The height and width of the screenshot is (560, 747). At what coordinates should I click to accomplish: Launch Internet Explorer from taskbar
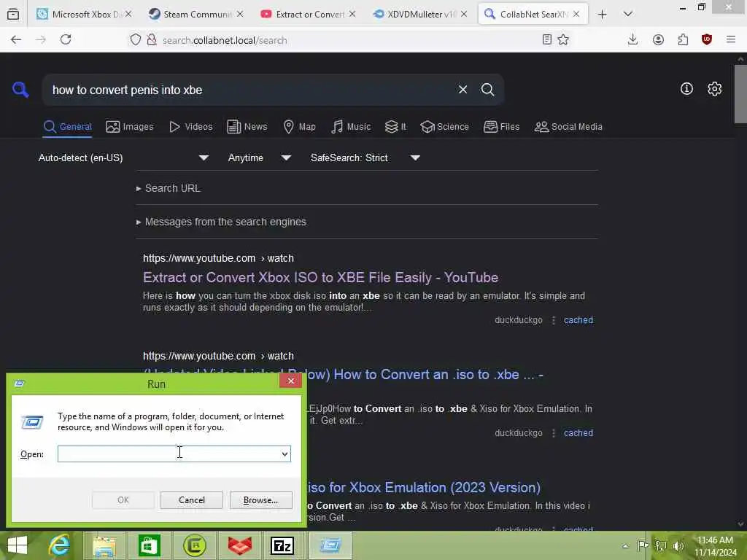pos(59,545)
